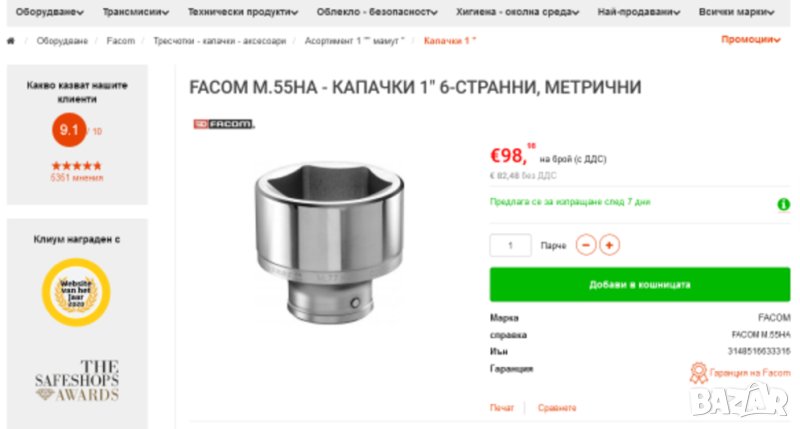This screenshot has height=429, width=800.
Task: Click the home icon in breadcrumb
Action: coord(11,41)
